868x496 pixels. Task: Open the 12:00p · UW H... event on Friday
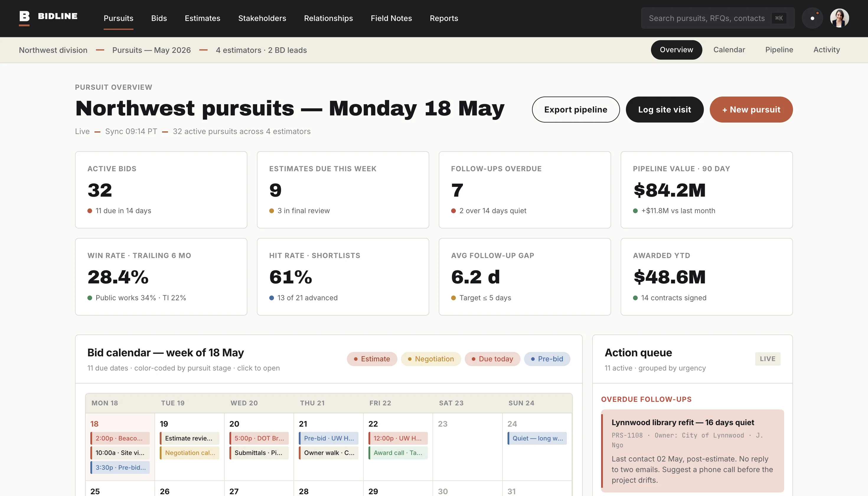398,438
